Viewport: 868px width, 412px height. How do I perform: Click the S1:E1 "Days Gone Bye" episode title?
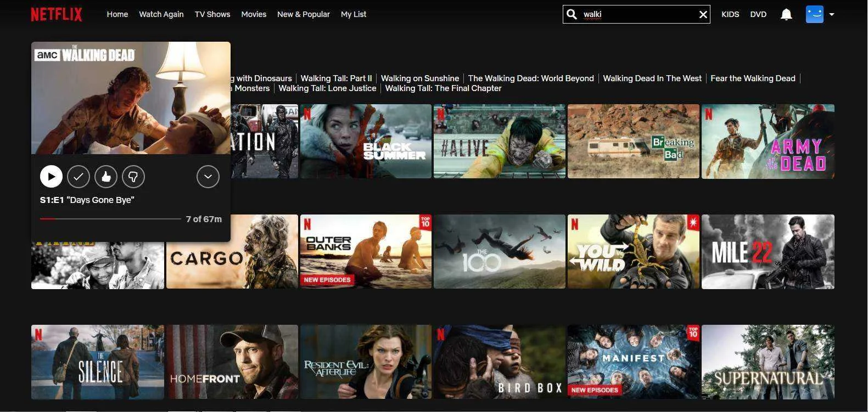pyautogui.click(x=87, y=200)
